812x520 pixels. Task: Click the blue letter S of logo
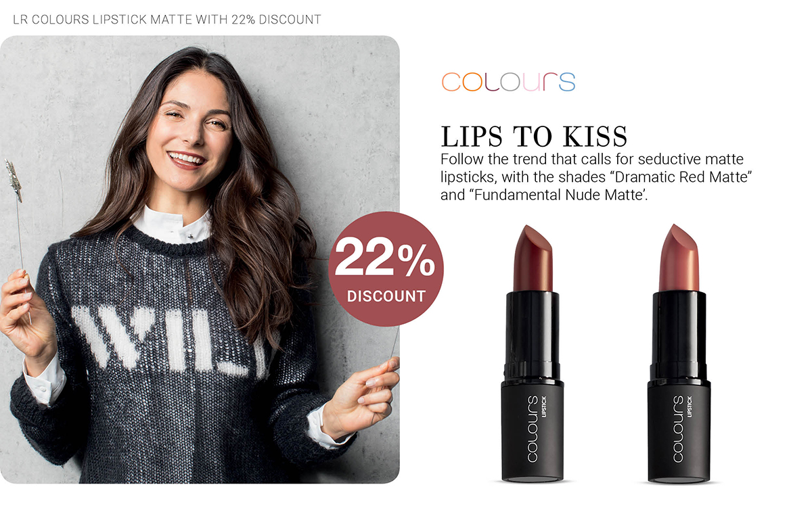(x=566, y=82)
